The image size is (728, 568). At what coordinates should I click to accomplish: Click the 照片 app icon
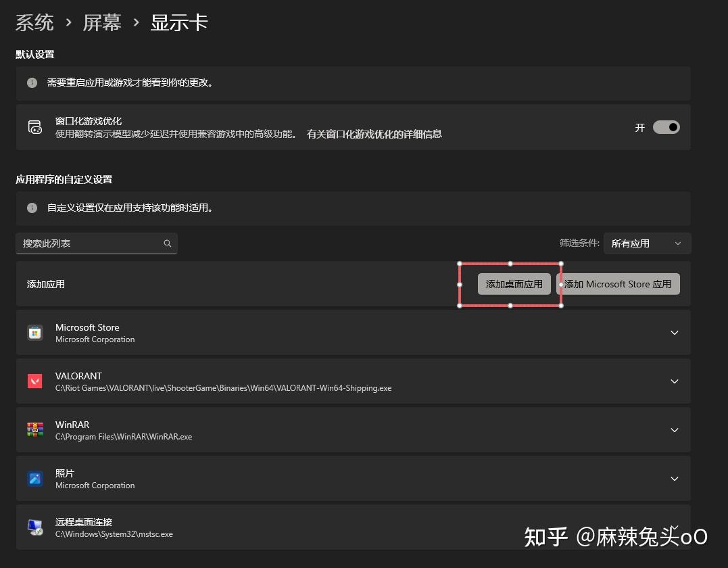(35, 479)
